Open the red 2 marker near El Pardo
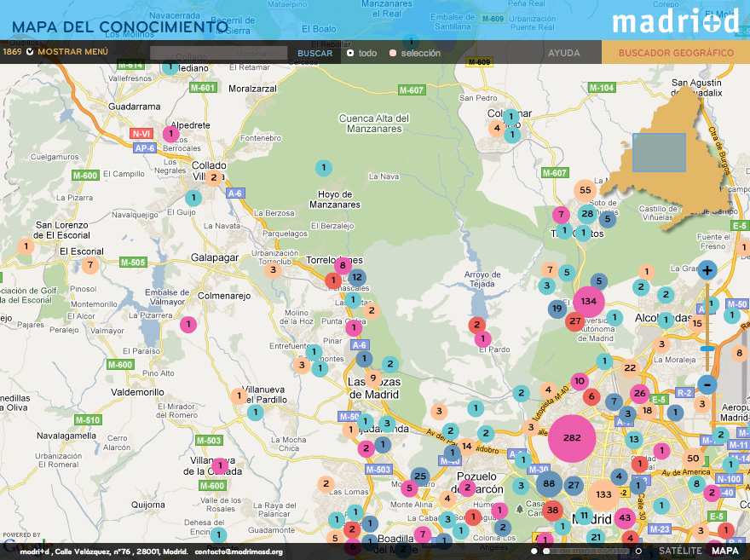 point(477,326)
